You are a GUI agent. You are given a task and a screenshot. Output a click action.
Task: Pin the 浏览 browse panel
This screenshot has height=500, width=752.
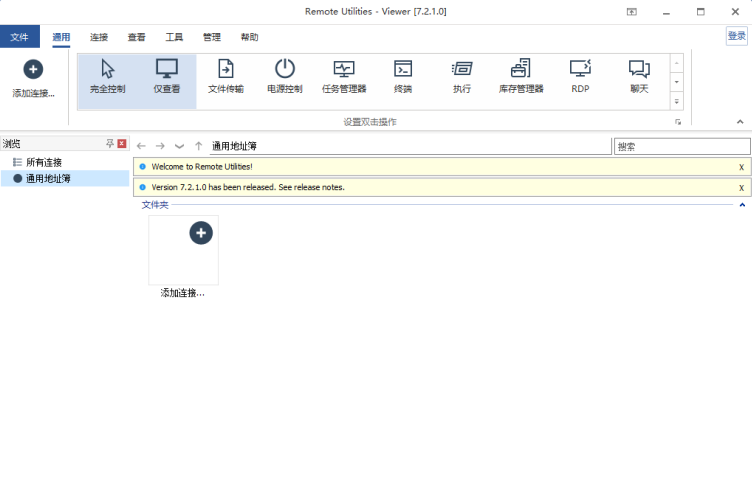110,143
